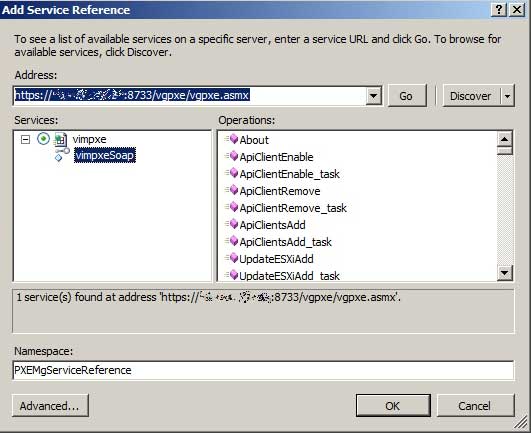Open the Discover button dropdown arrow
The width and height of the screenshot is (531, 433).
pos(507,96)
